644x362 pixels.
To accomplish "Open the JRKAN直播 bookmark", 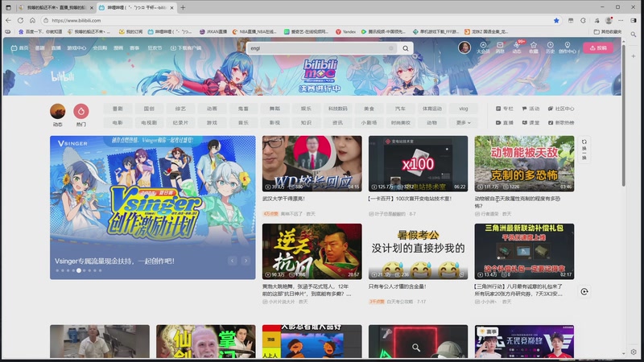I will (x=213, y=31).
